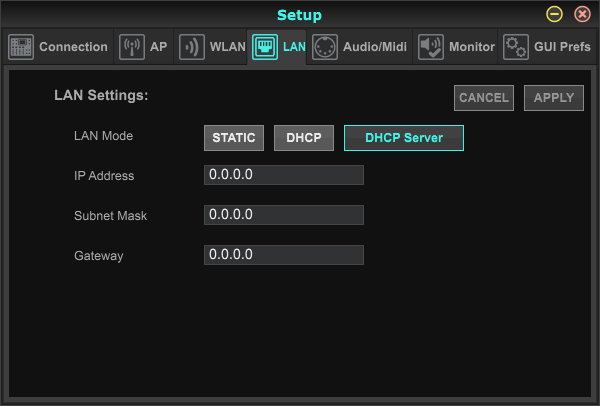Click the gear icon for GUI Prefs
The image size is (600, 406).
pos(516,47)
